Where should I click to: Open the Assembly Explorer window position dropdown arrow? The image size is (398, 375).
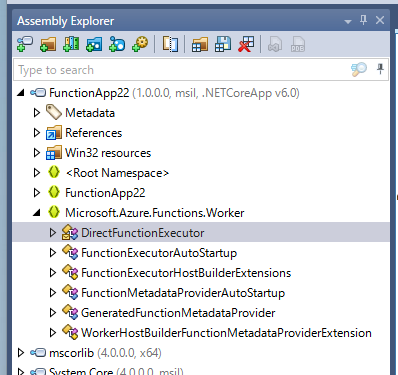pyautogui.click(x=348, y=22)
